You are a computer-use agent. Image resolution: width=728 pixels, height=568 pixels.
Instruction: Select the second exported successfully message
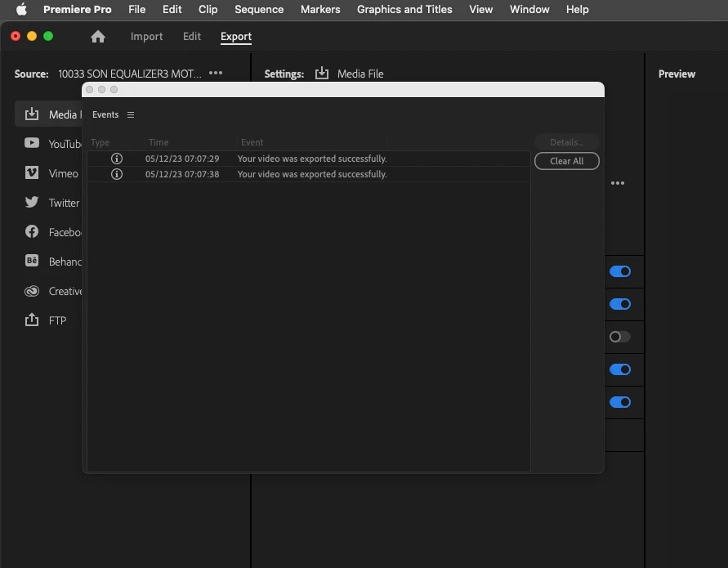312,174
